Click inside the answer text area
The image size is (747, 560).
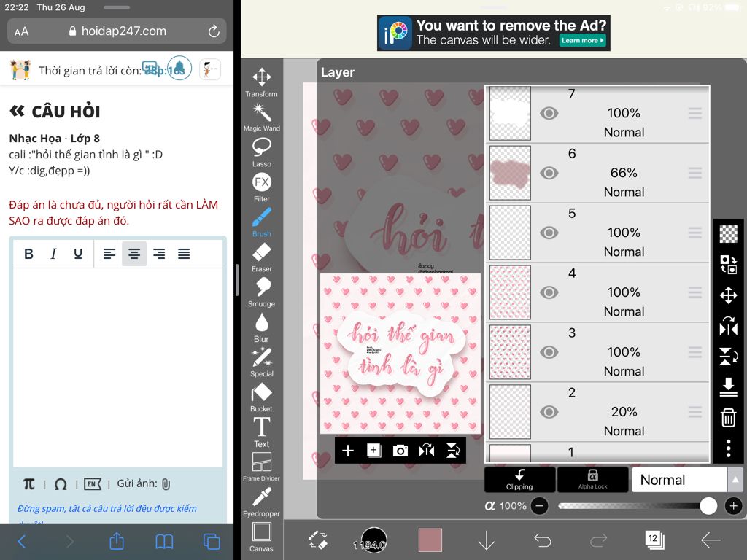coord(117,367)
